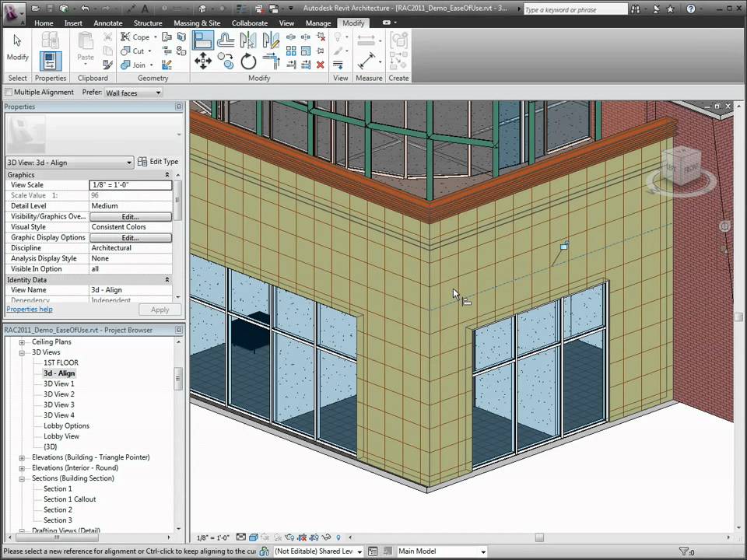Screen dimensions: 747x560
Task: Click Edit Type button in Properties
Action: point(158,162)
